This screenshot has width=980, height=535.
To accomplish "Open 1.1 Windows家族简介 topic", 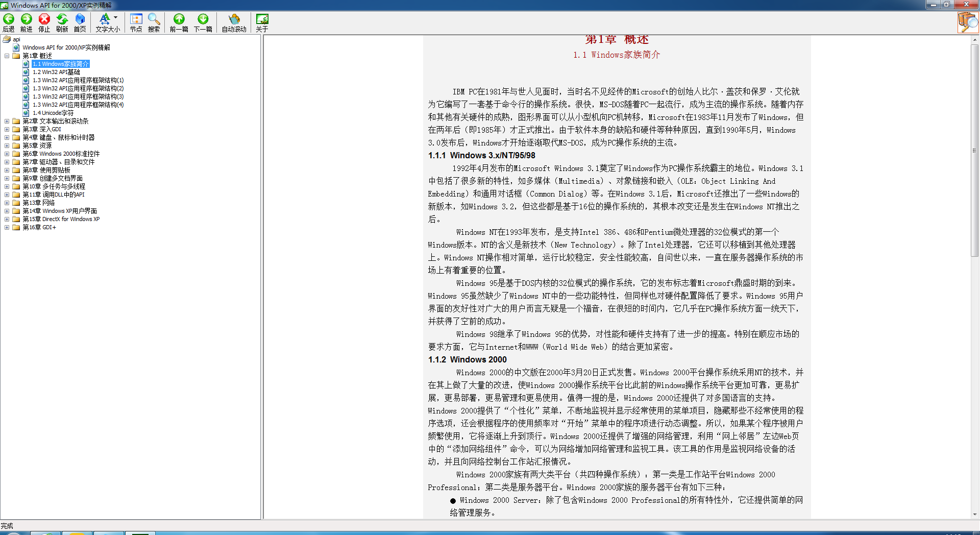I will tap(61, 64).
